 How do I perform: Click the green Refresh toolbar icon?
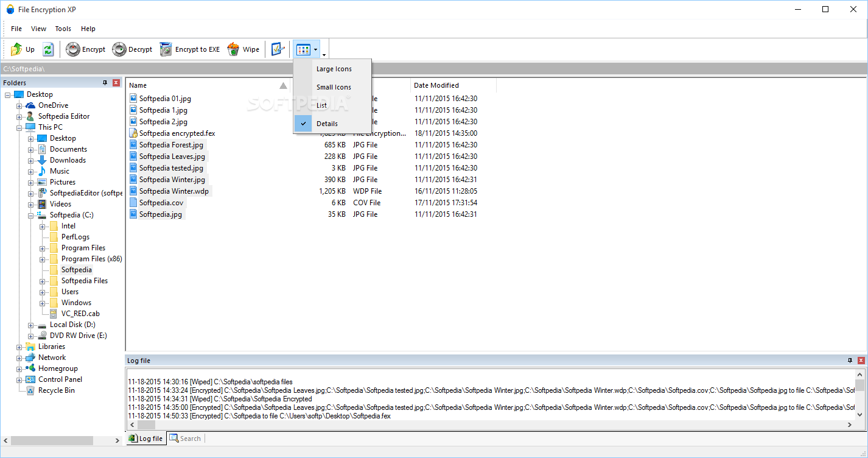tap(48, 49)
